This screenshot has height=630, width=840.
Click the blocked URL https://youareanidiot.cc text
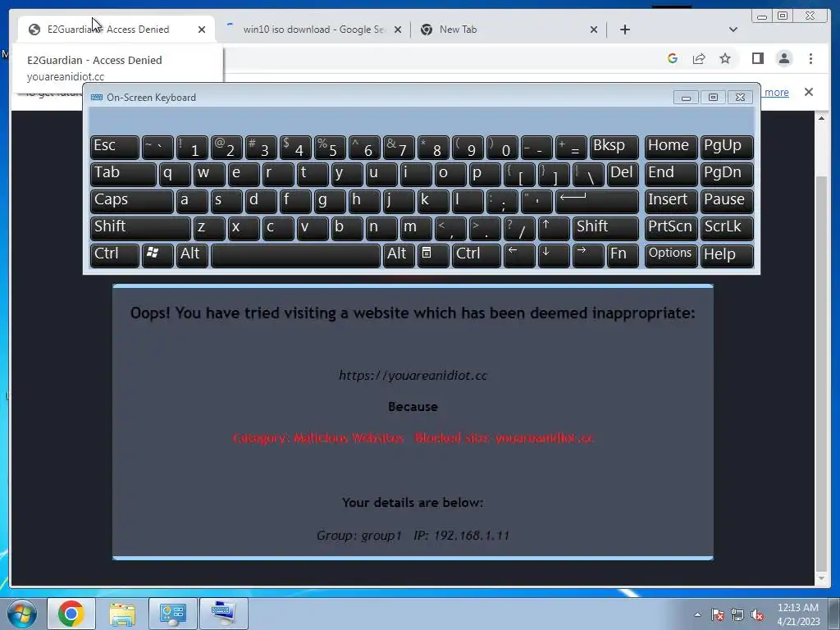[x=413, y=376]
